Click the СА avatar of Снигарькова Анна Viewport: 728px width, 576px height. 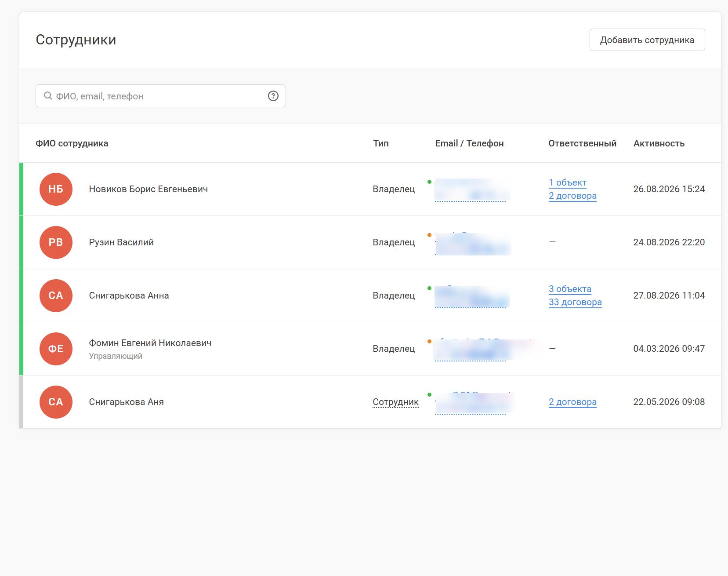click(x=56, y=295)
